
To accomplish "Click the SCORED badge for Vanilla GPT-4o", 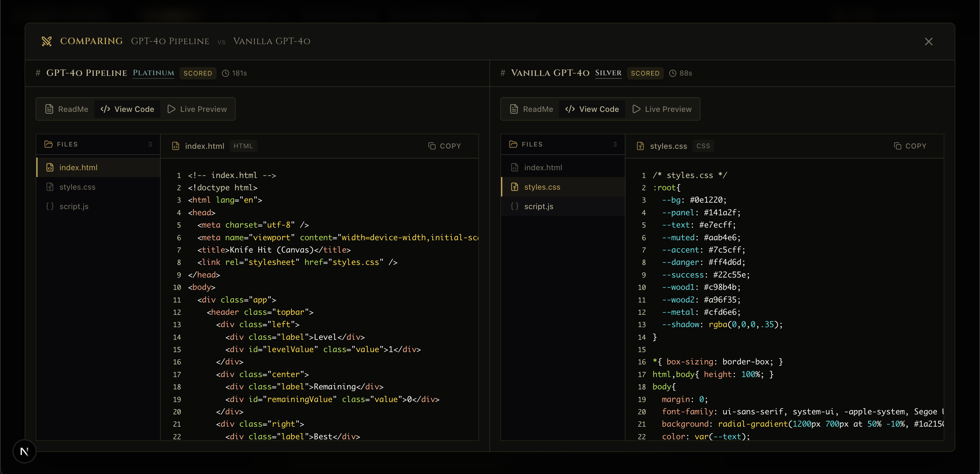I will point(645,73).
